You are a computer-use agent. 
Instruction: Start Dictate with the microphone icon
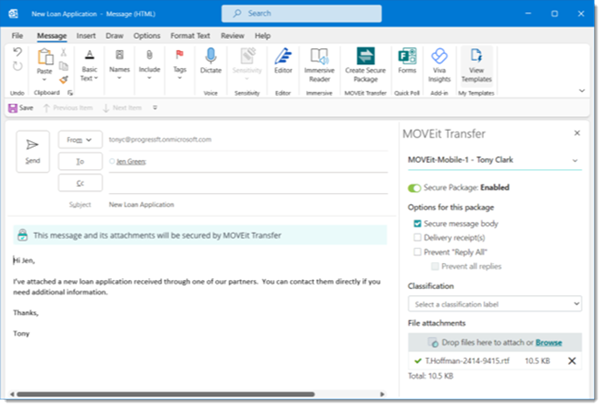[x=210, y=56]
